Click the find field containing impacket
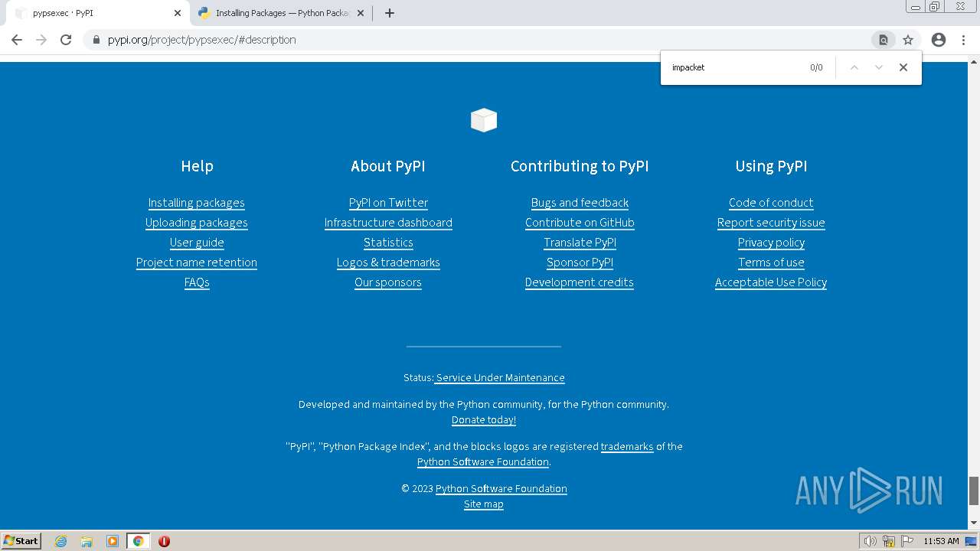The height and width of the screenshot is (551, 980). click(735, 67)
